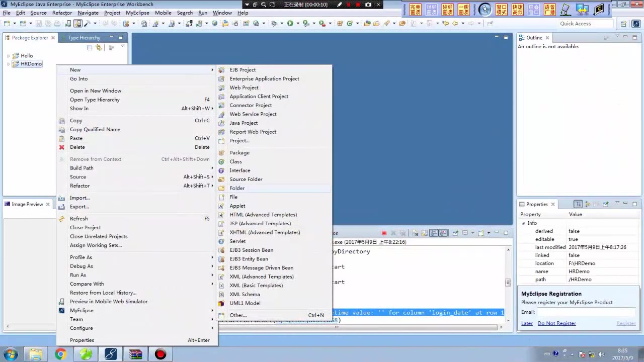
Task: Select Java Project from New submenu
Action: tap(274, 123)
